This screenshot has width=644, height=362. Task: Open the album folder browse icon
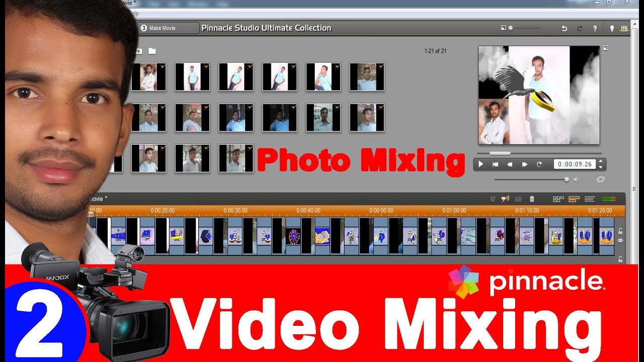click(x=152, y=51)
